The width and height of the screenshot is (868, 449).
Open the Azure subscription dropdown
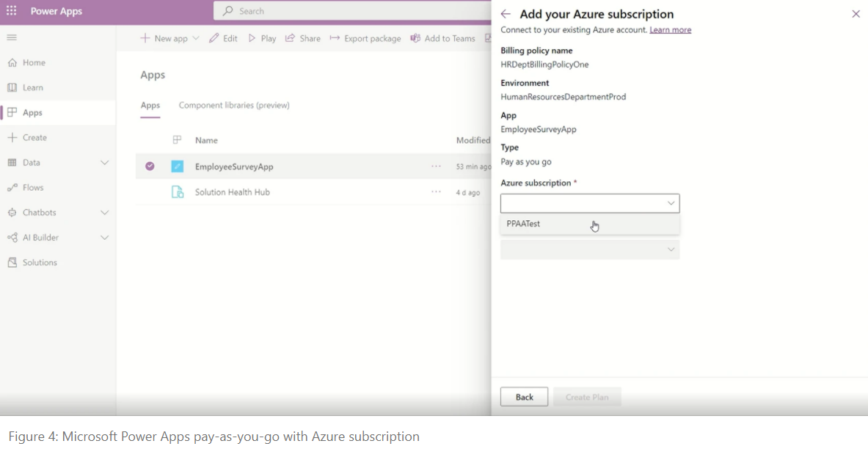[590, 203]
